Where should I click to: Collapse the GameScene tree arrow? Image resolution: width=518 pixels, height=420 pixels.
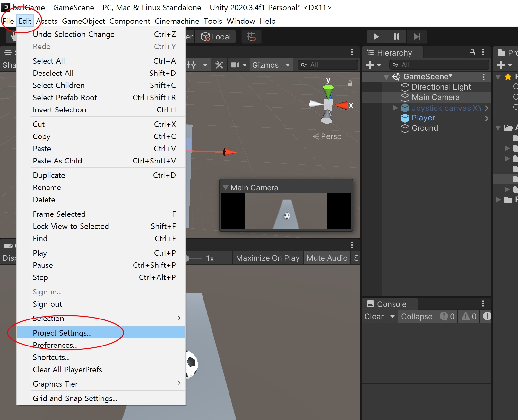386,77
